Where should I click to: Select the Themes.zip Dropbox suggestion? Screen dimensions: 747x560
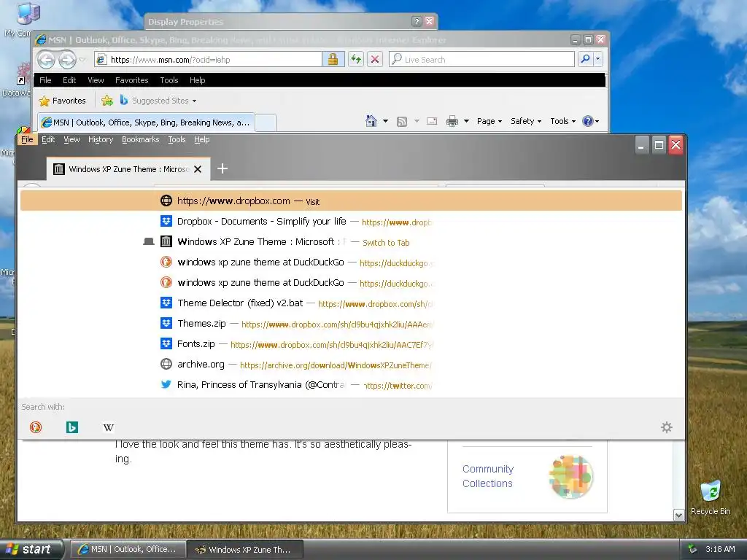point(351,323)
